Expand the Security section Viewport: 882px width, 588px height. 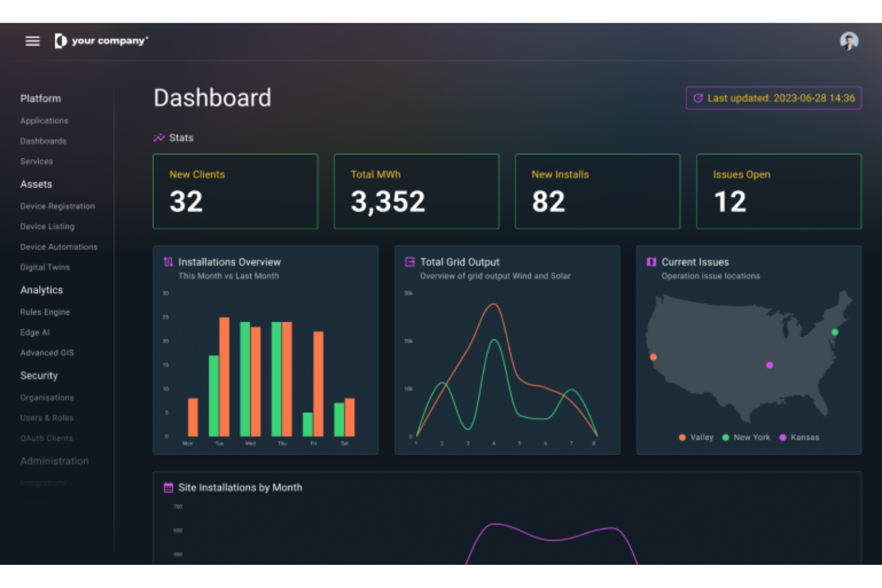pos(39,375)
